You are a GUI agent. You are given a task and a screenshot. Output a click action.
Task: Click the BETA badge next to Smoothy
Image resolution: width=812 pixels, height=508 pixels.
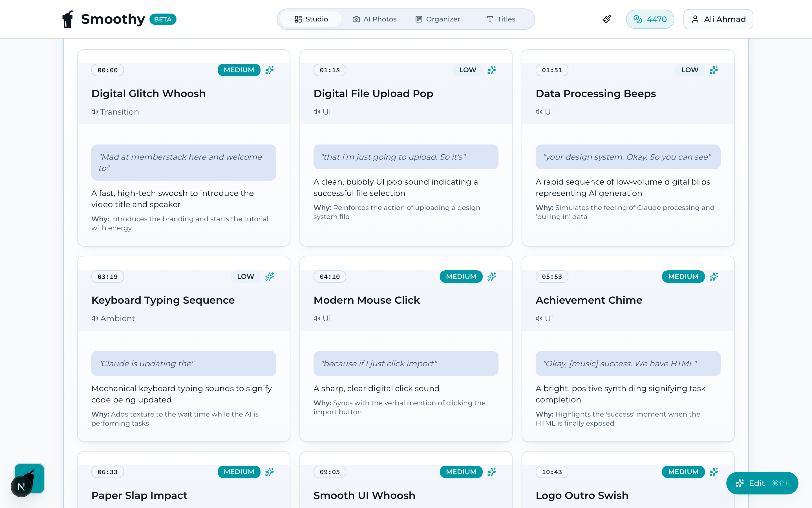(x=163, y=19)
